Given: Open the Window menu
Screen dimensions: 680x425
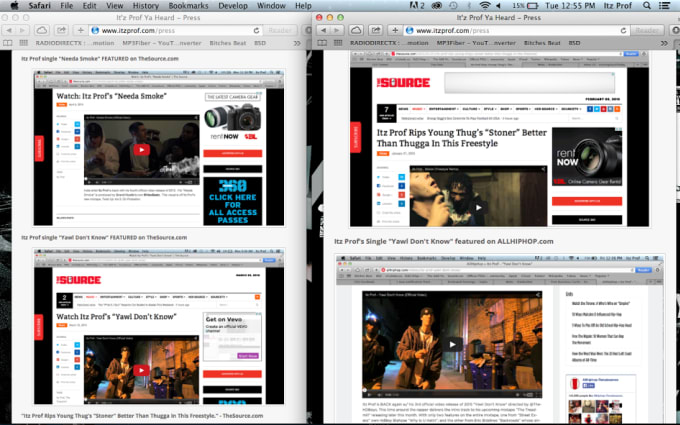Looking at the screenshot, I should click(x=271, y=6).
